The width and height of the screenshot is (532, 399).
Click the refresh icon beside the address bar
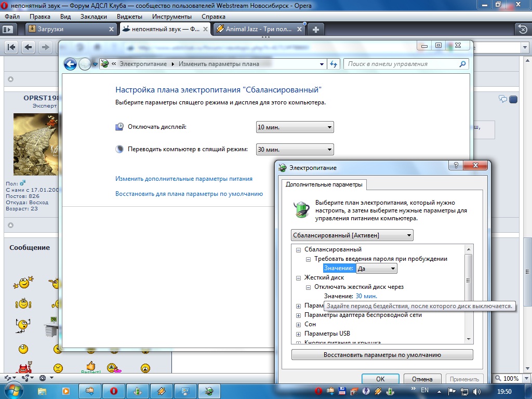click(334, 64)
